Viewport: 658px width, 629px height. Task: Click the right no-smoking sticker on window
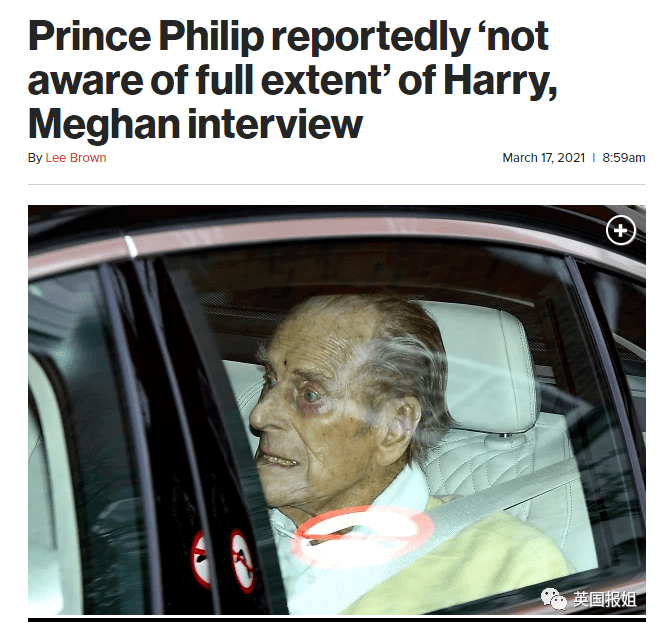tap(243, 561)
